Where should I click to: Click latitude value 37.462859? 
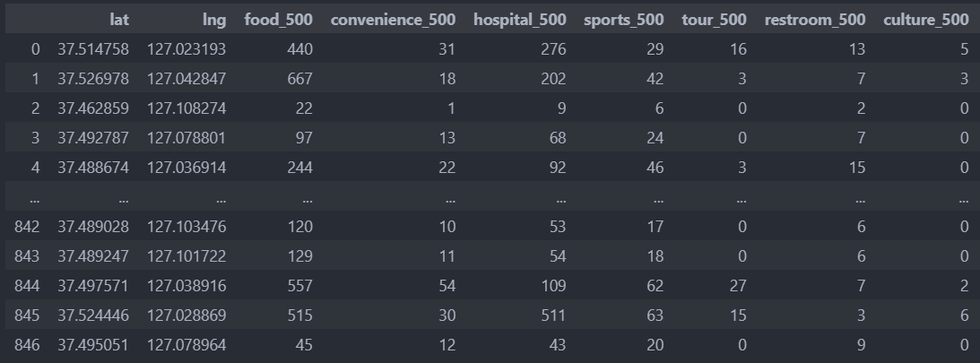point(93,108)
